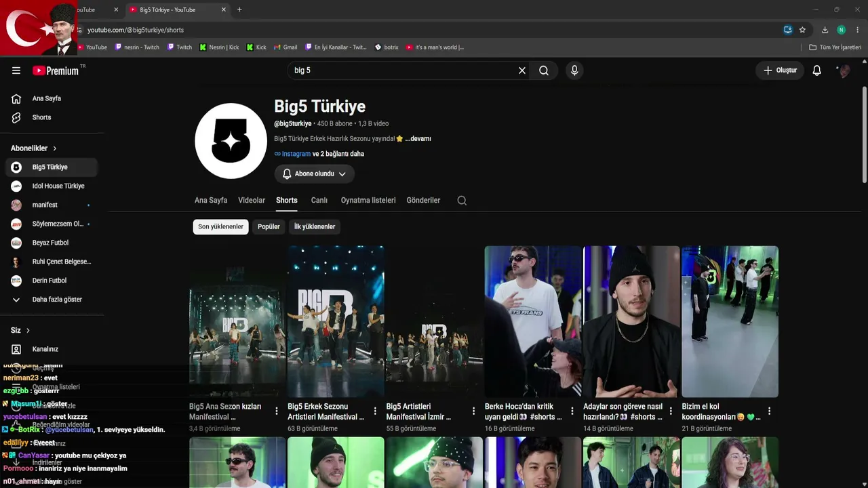
Task: Play the Berke Hoca'dan kritik uyarı short
Action: [x=533, y=321]
